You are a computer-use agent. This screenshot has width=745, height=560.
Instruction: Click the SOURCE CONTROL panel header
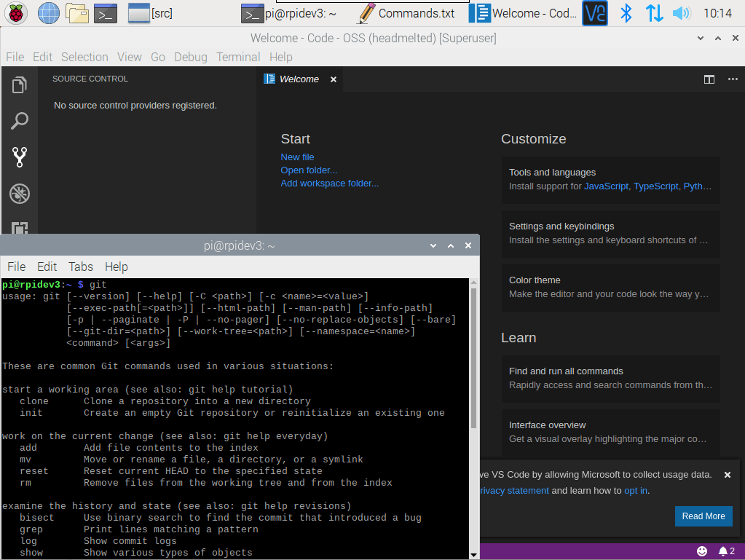pos(90,79)
